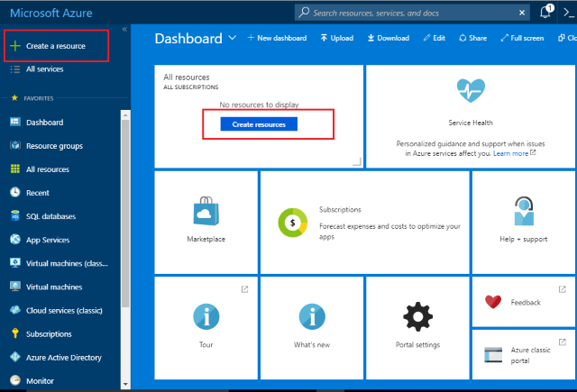Clear search box with X button
Viewport: 577px width, 392px height.
click(522, 13)
